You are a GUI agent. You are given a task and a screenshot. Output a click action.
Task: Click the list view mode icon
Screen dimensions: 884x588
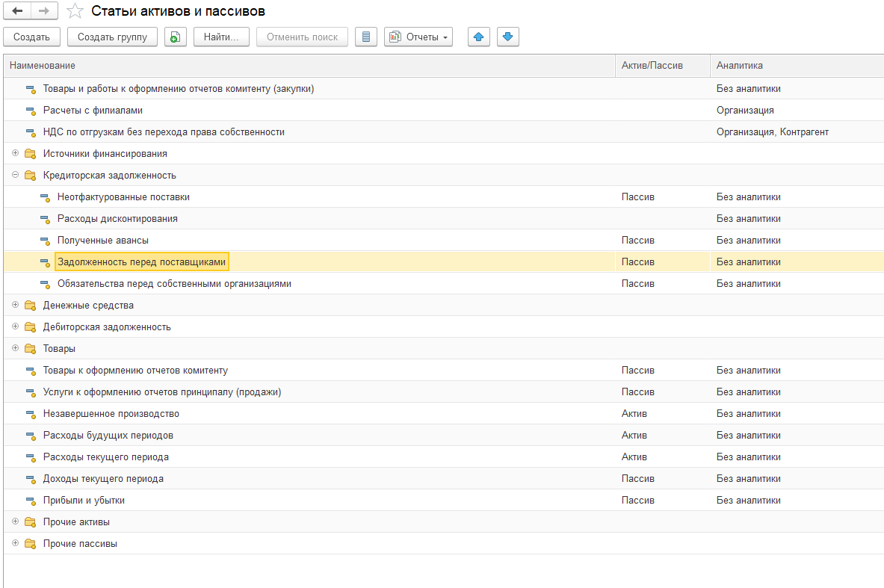[365, 37]
